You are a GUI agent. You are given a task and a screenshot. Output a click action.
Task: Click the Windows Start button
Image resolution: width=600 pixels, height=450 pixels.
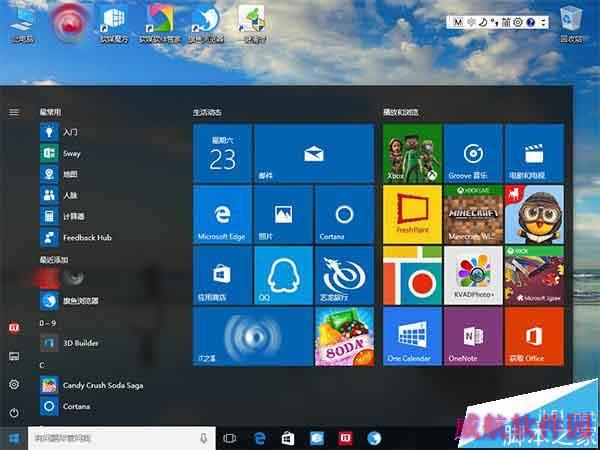coord(14,439)
